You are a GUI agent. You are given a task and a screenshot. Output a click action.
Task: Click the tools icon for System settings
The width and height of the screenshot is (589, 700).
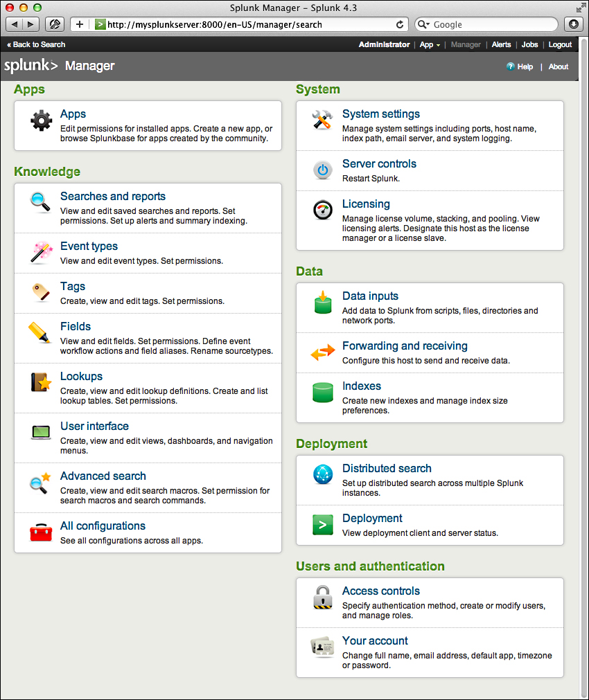click(322, 120)
